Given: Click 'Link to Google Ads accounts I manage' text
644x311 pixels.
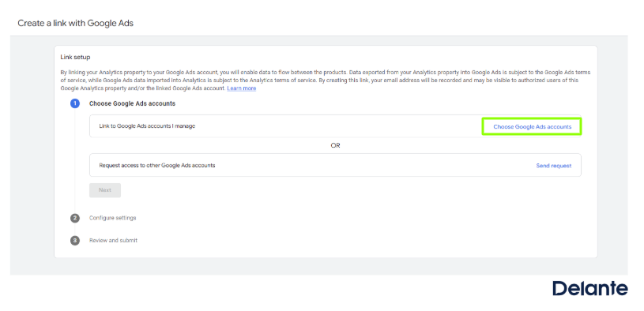Looking at the screenshot, I should coord(147,126).
